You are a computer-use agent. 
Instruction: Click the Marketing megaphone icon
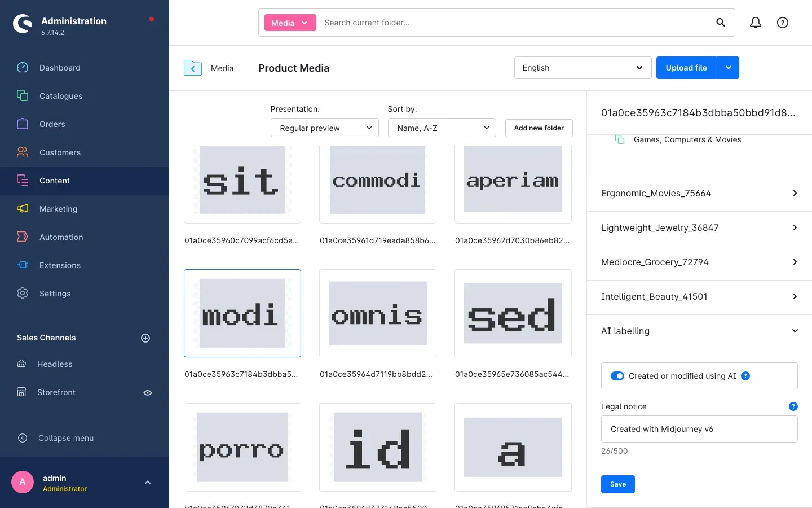23,209
